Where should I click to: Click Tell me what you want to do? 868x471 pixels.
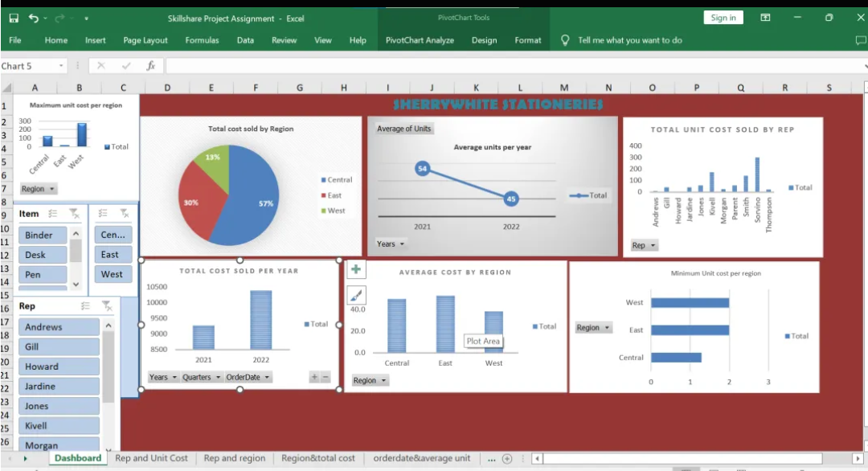[x=629, y=40]
